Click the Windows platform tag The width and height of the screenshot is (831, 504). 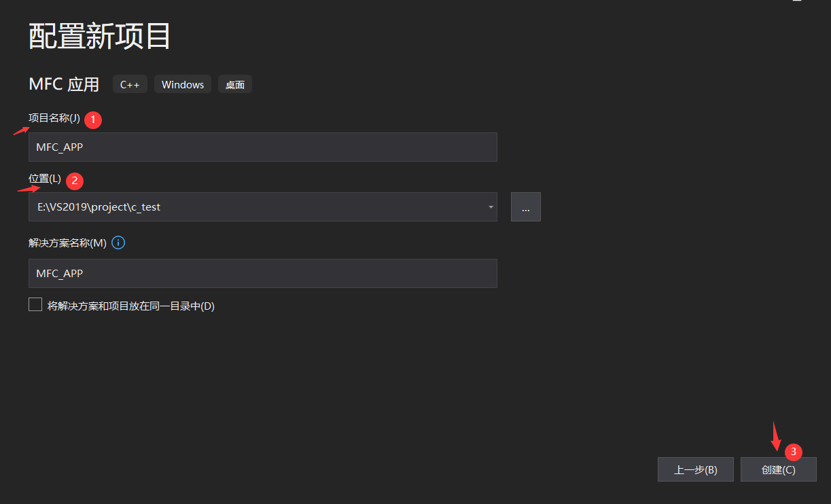[183, 84]
